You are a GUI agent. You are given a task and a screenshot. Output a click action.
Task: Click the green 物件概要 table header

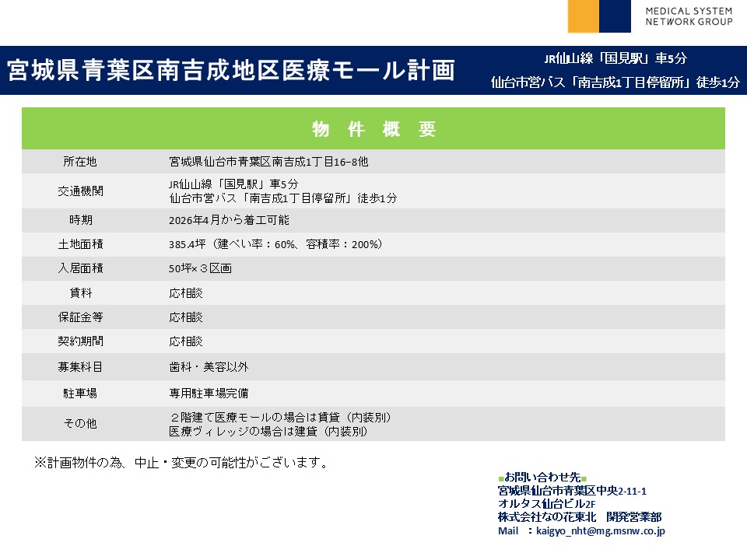(x=373, y=129)
